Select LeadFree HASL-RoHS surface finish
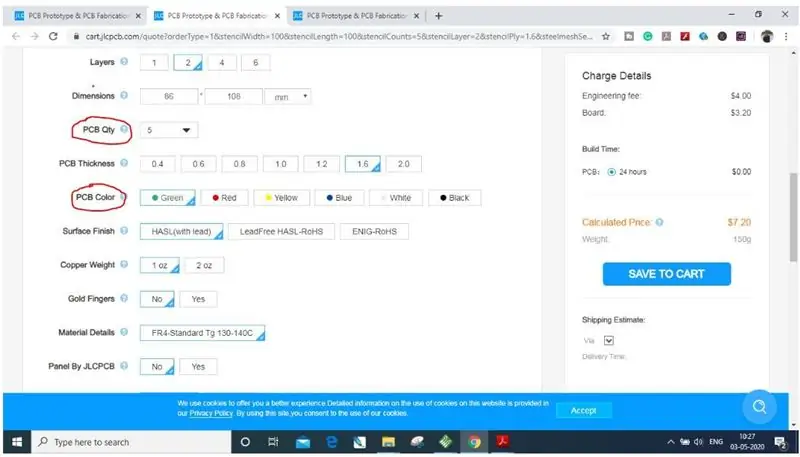The height and width of the screenshot is (457, 800). 282,232
